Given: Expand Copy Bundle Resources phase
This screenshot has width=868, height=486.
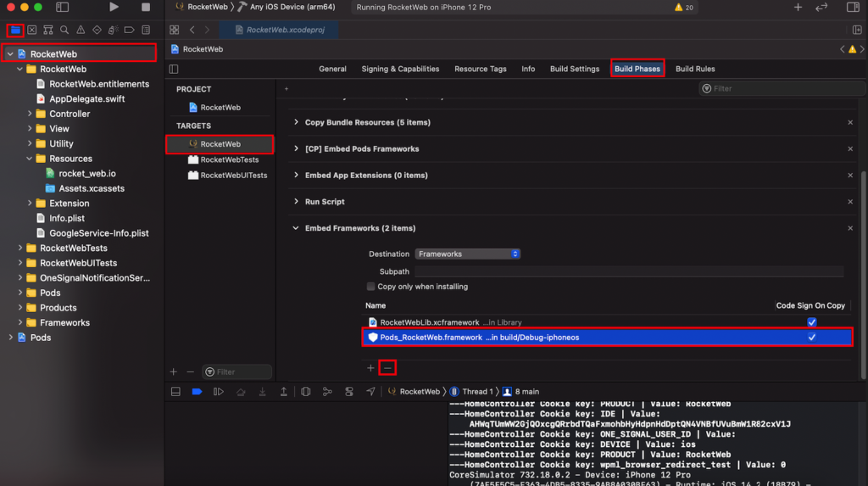Looking at the screenshot, I should tap(296, 122).
